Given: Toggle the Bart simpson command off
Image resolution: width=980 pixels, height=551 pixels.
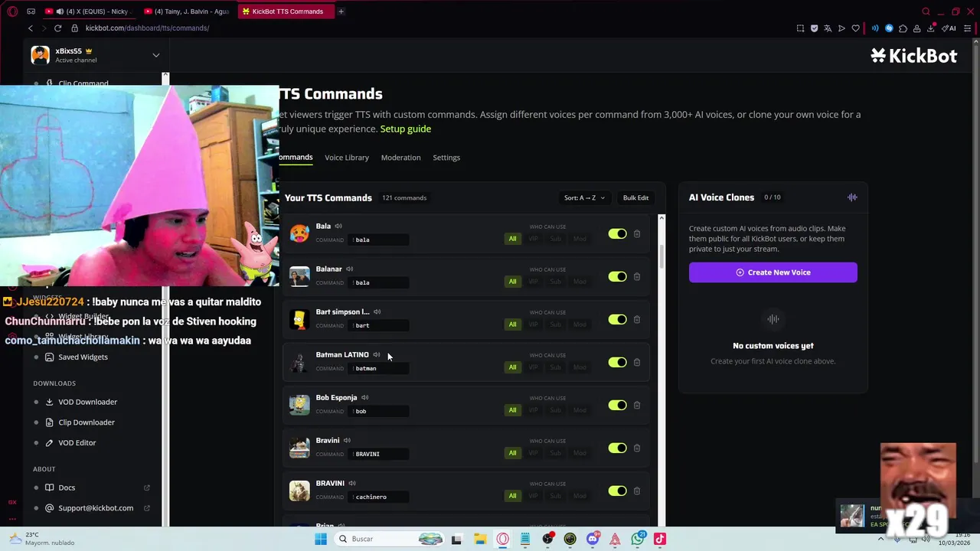Looking at the screenshot, I should [617, 319].
